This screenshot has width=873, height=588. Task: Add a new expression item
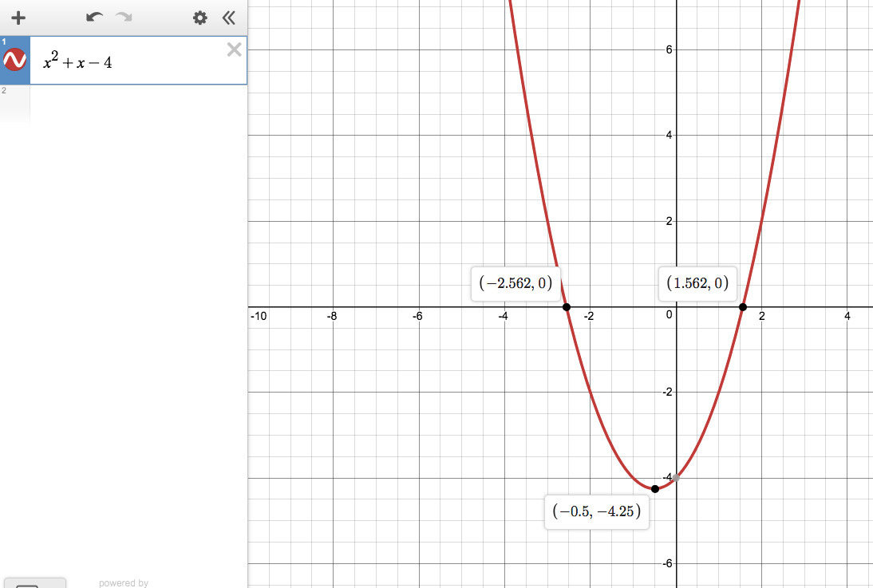(x=18, y=18)
